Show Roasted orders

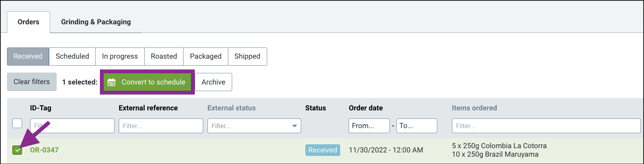(164, 56)
